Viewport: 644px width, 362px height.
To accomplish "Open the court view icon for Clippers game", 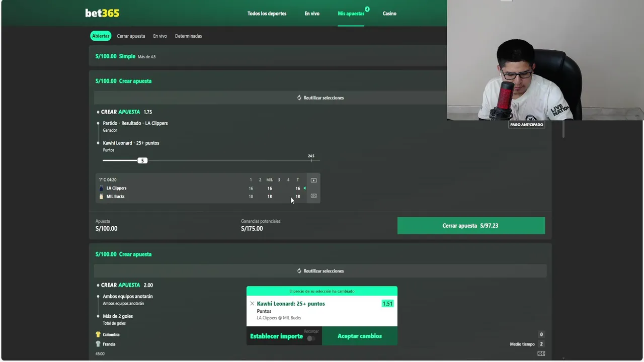I will click(x=313, y=196).
